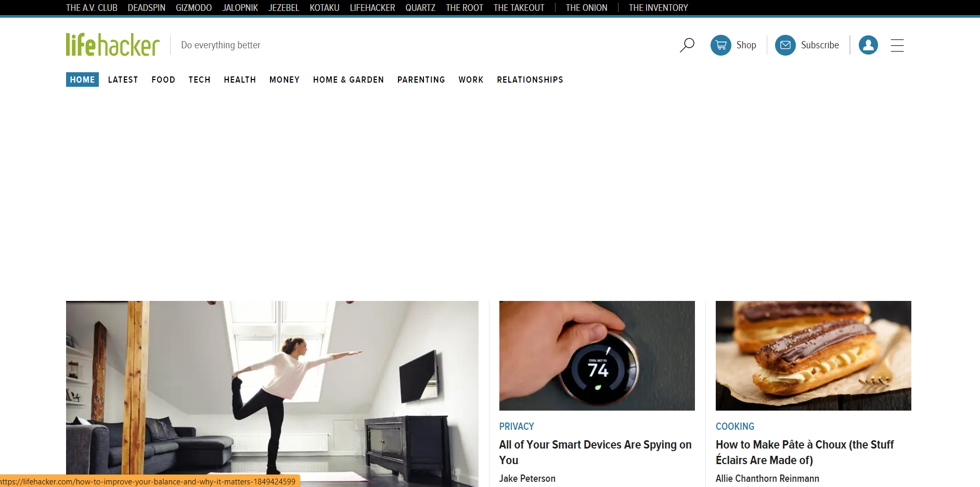Screen dimensions: 980x487
Task: Click the PRIVACY category label
Action: [516, 426]
